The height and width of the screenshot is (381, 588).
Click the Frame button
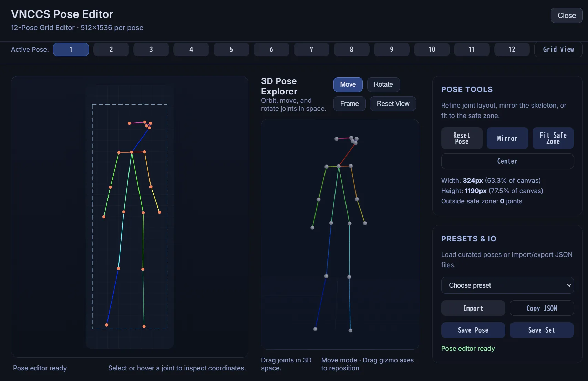coord(349,104)
